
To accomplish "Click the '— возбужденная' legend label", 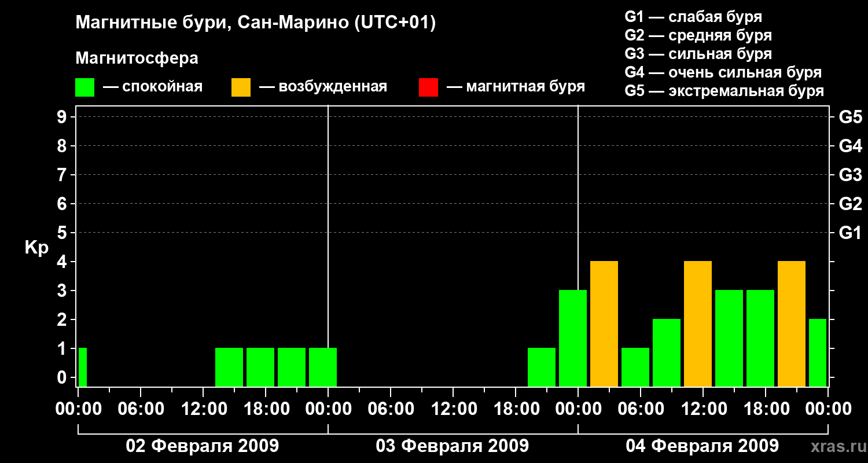I will click(323, 87).
